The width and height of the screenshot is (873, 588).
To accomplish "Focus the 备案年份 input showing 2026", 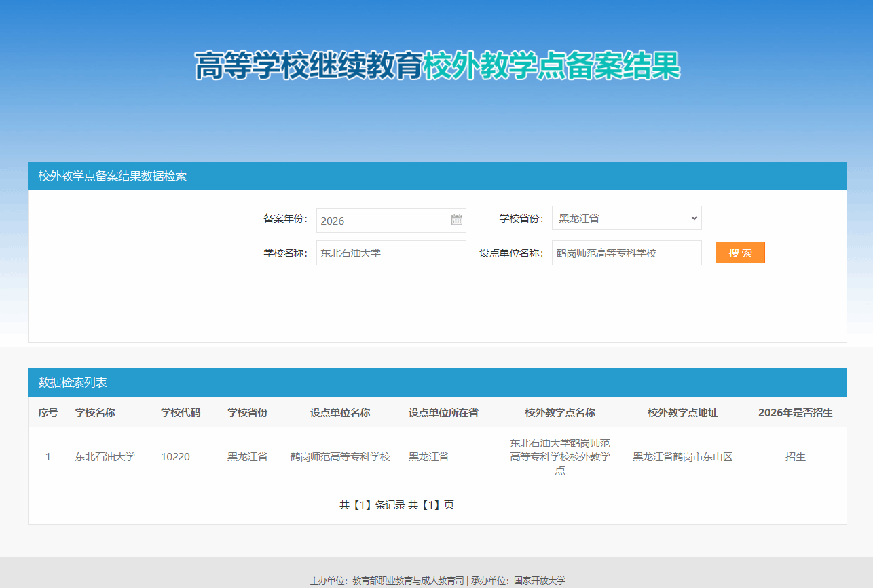I will [391, 221].
